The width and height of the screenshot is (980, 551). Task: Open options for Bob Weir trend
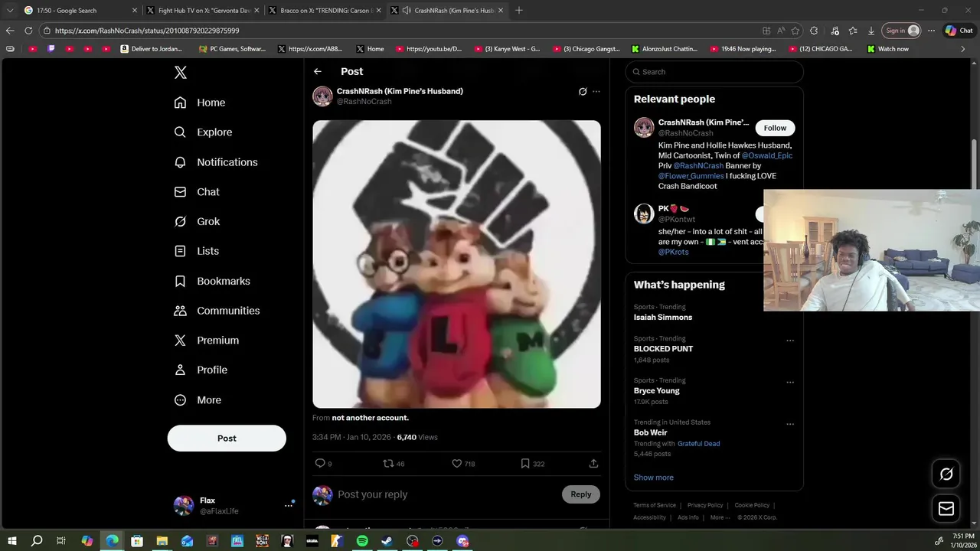click(790, 424)
